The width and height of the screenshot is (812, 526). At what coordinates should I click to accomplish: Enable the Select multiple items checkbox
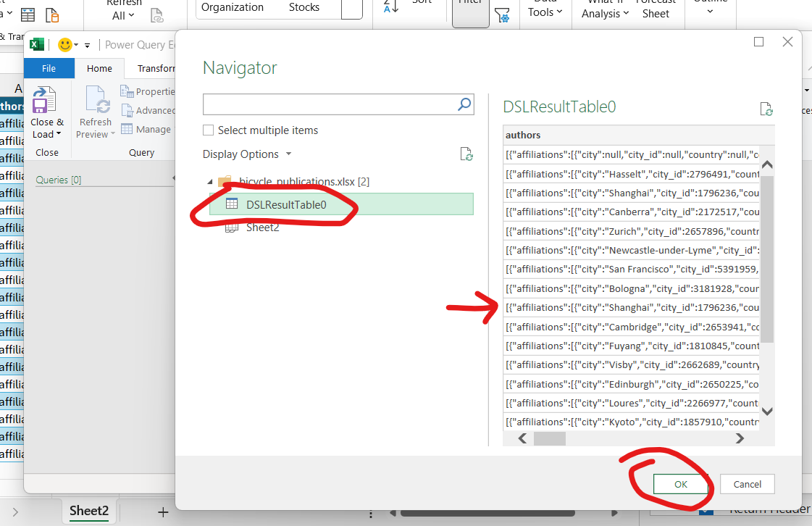pos(209,130)
